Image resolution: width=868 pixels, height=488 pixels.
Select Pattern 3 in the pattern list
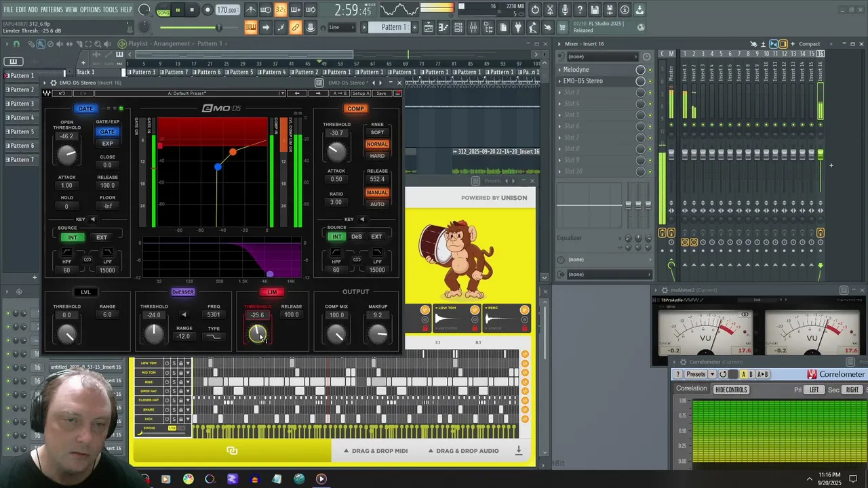click(x=21, y=104)
